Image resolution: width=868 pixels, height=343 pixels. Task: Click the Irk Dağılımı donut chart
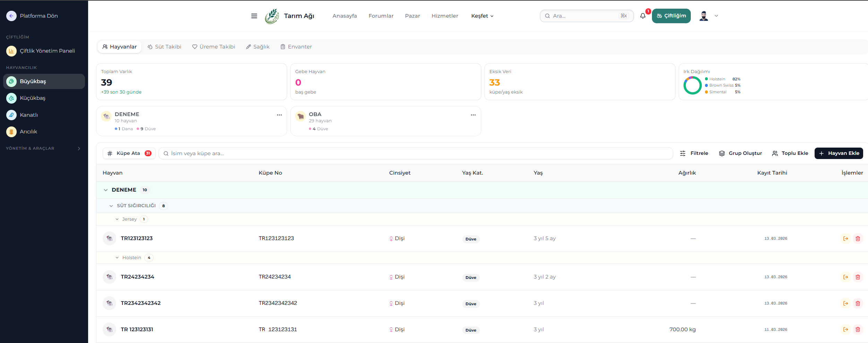(x=693, y=86)
